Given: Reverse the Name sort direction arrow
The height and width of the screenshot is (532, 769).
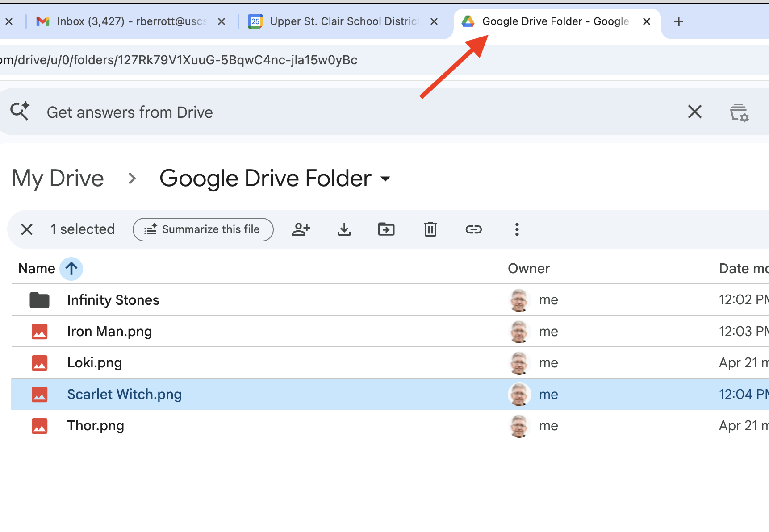Looking at the screenshot, I should tap(71, 269).
